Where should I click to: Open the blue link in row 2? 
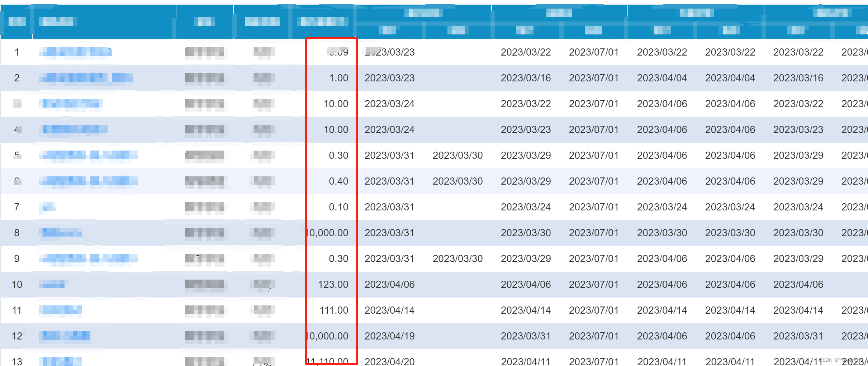86,78
